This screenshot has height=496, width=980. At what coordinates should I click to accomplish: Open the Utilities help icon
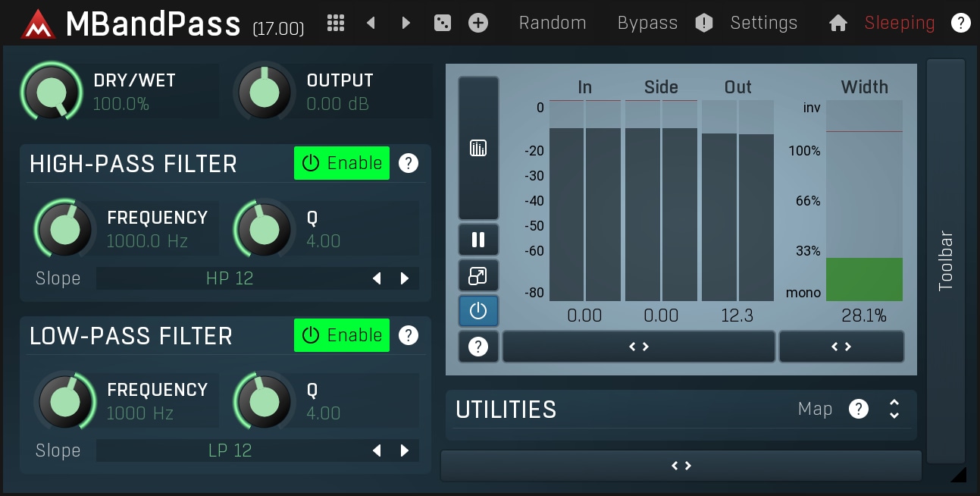tap(858, 409)
